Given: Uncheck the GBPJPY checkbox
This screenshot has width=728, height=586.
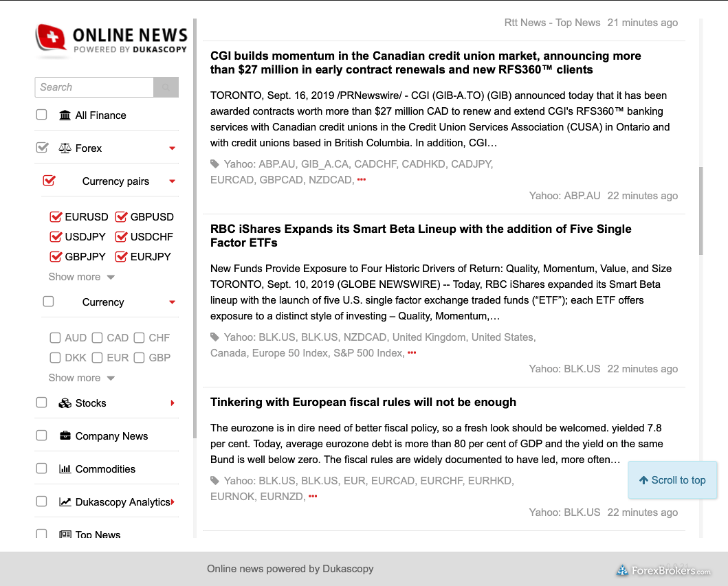Looking at the screenshot, I should click(56, 256).
